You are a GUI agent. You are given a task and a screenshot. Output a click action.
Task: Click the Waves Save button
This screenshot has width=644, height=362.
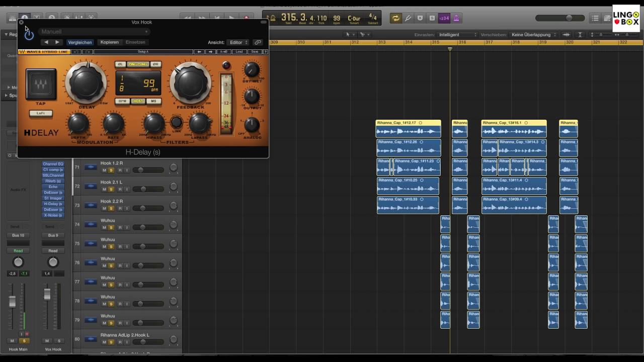(x=255, y=52)
